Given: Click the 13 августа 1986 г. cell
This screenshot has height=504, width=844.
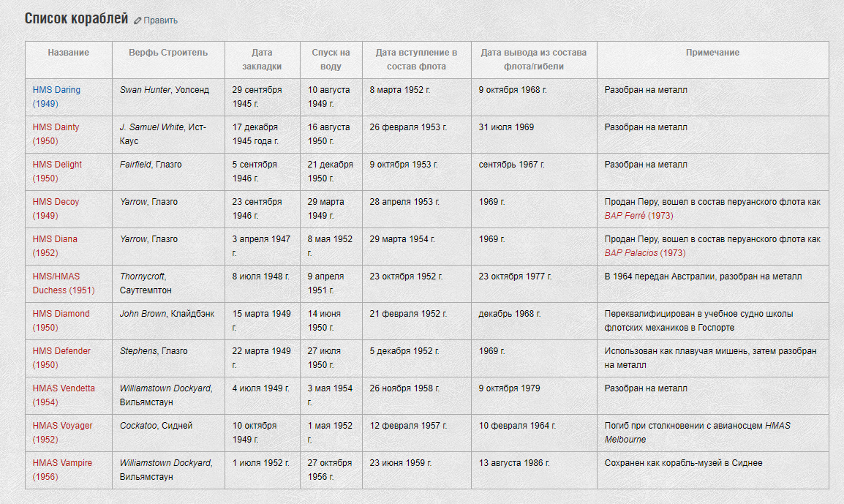Looking at the screenshot, I should [x=534, y=470].
